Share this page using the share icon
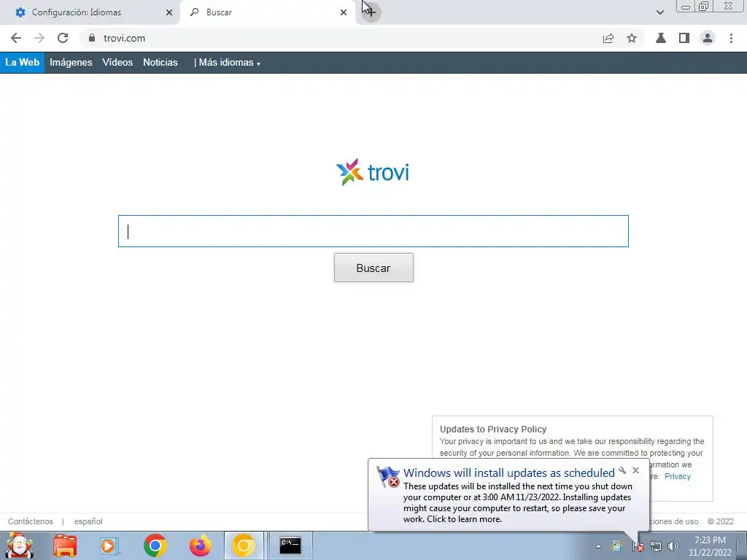Viewport: 747px width, 560px height. (x=608, y=38)
